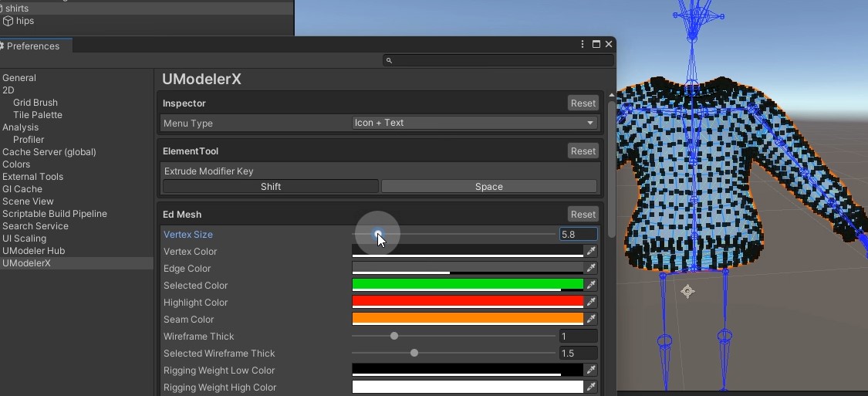Open Search Service preferences

click(35, 226)
